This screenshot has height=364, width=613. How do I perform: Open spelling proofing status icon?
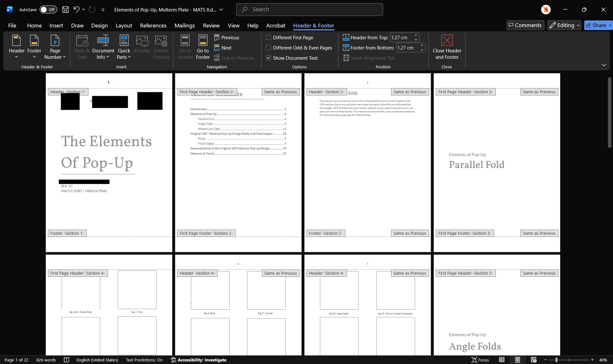point(66,360)
